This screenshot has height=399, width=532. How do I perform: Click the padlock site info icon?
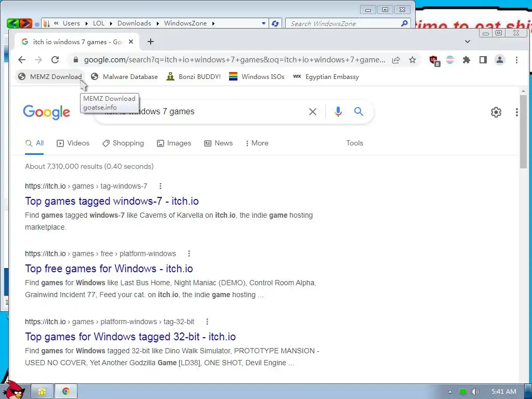pyautogui.click(x=76, y=60)
